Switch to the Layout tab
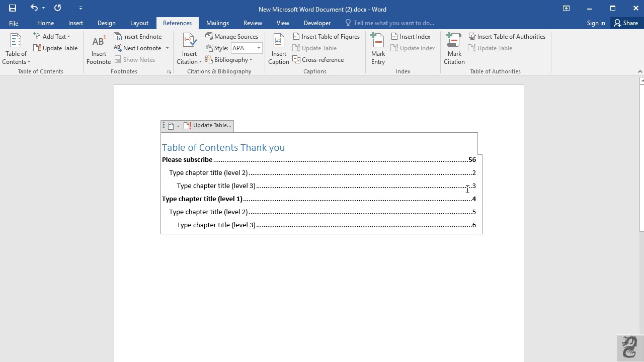Screen dimensions: 644x362 click(x=139, y=23)
